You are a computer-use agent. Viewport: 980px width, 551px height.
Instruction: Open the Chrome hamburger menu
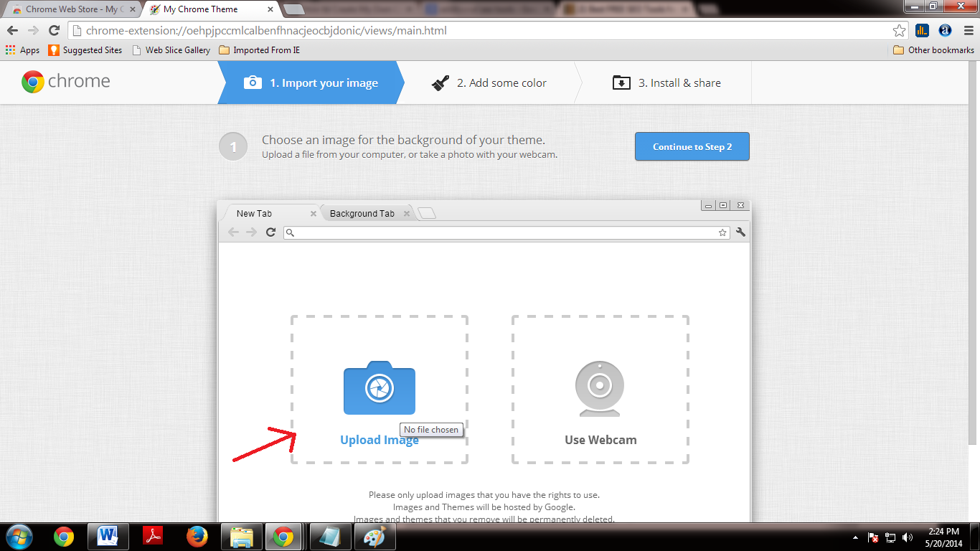[x=969, y=31]
